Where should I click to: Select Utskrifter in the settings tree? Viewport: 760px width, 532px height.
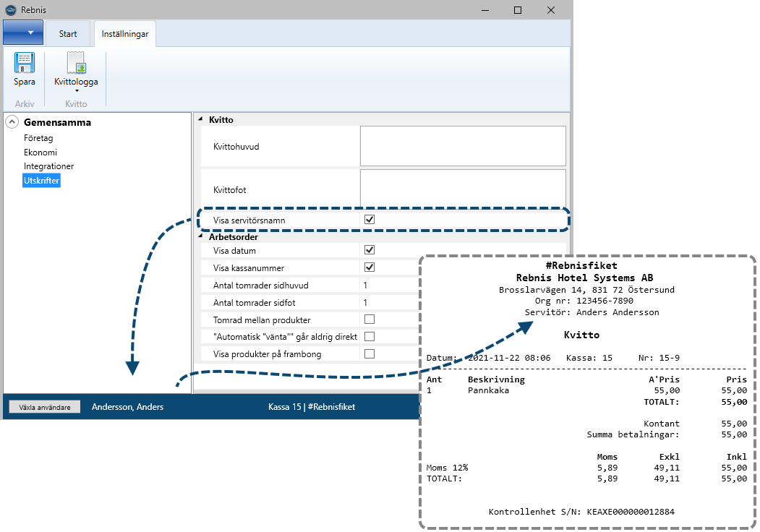(x=41, y=181)
